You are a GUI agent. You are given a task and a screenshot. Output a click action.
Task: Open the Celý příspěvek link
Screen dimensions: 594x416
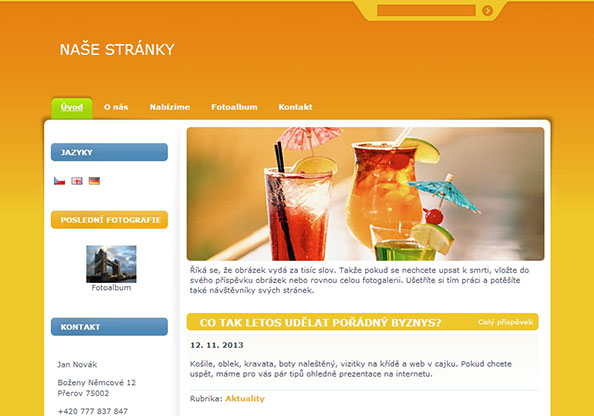(x=505, y=322)
